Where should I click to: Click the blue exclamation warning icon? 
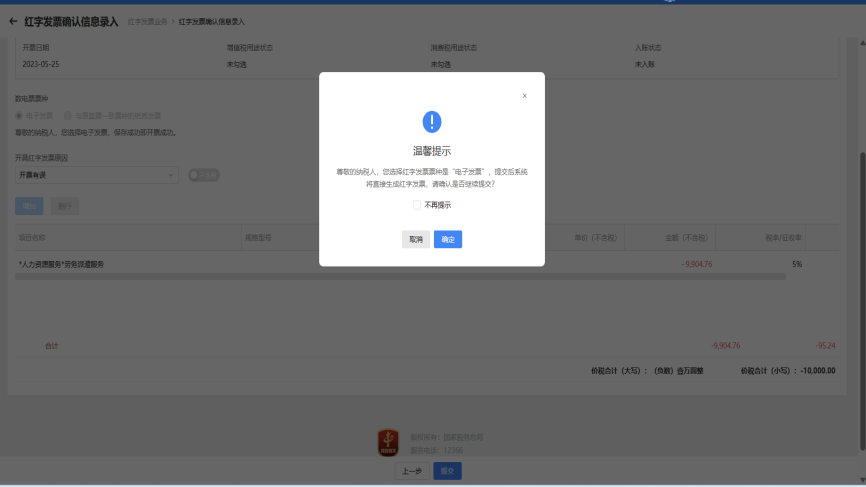432,122
